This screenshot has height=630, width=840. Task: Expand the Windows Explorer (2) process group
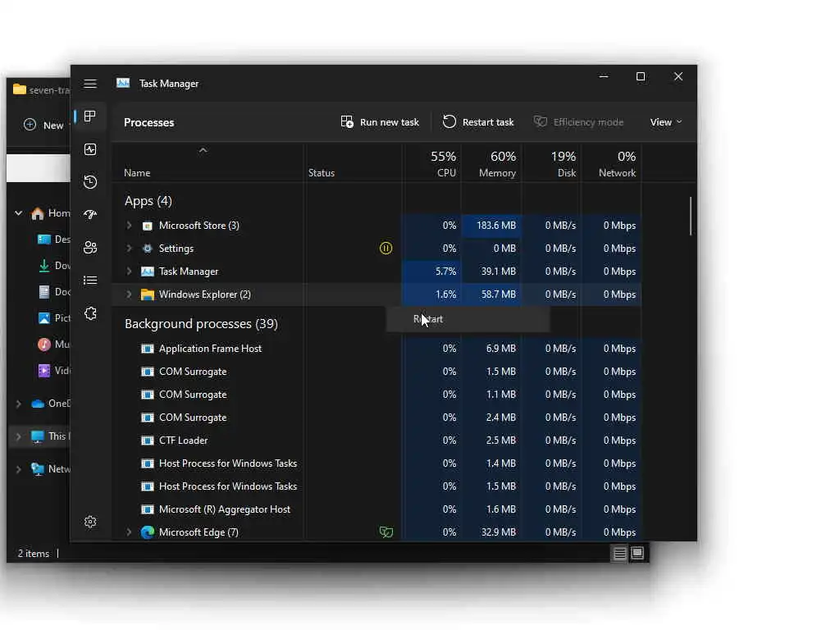click(x=129, y=294)
